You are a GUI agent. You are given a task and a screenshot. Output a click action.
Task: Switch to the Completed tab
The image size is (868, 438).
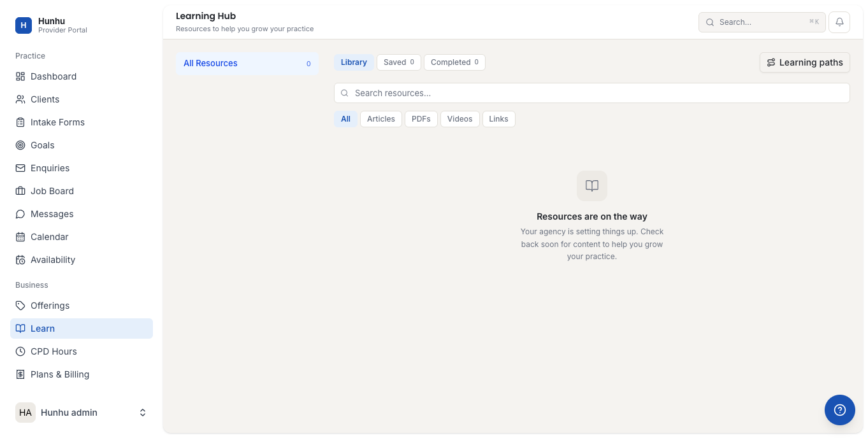[454, 62]
